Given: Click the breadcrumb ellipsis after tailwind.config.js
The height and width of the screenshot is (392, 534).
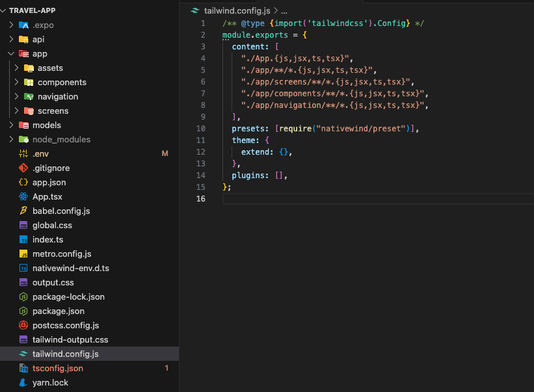Looking at the screenshot, I should pyautogui.click(x=284, y=11).
